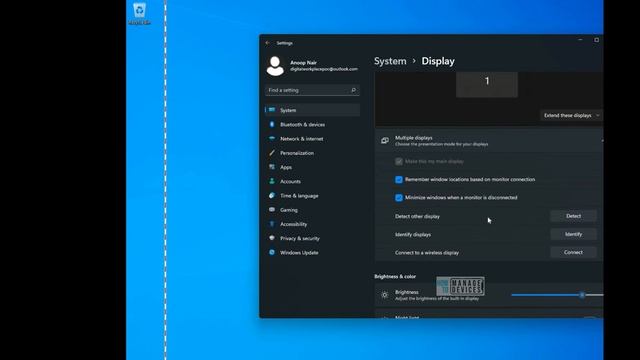The image size is (640, 360).
Task: Click Connect to a wireless display label
Action: click(427, 253)
